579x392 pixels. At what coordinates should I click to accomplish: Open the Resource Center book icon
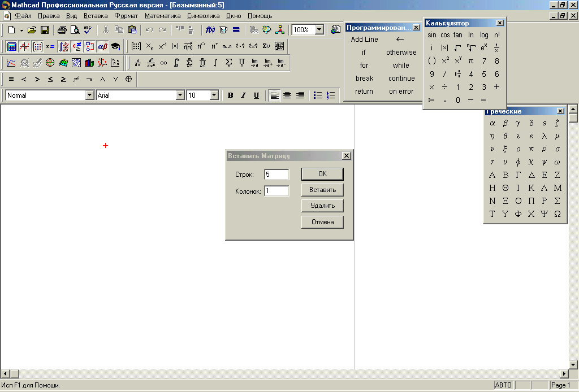click(x=336, y=30)
